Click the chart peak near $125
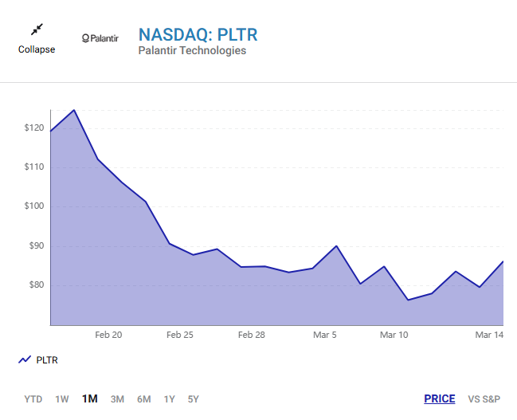 [x=74, y=110]
